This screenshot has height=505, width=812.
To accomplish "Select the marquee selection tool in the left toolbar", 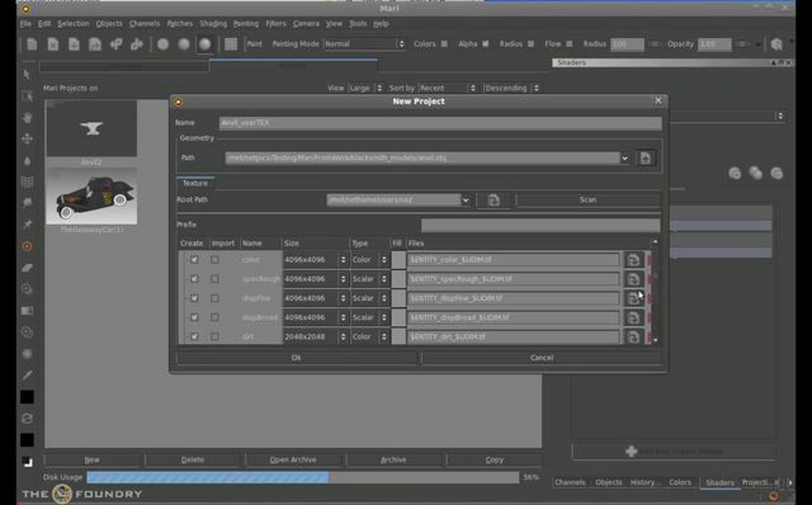I will pos(27,96).
